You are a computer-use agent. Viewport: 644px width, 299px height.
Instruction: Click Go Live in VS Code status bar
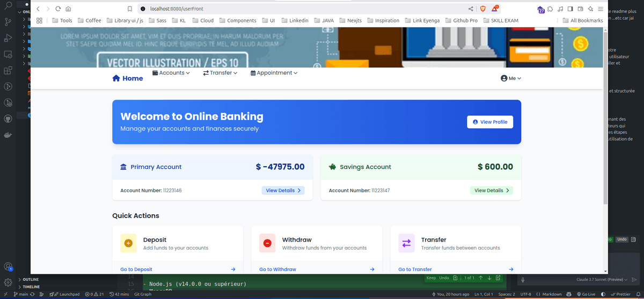[x=585, y=294]
